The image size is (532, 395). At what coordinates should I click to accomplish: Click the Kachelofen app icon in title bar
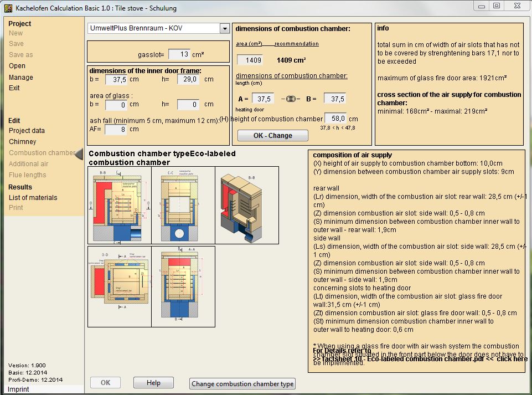click(x=7, y=8)
